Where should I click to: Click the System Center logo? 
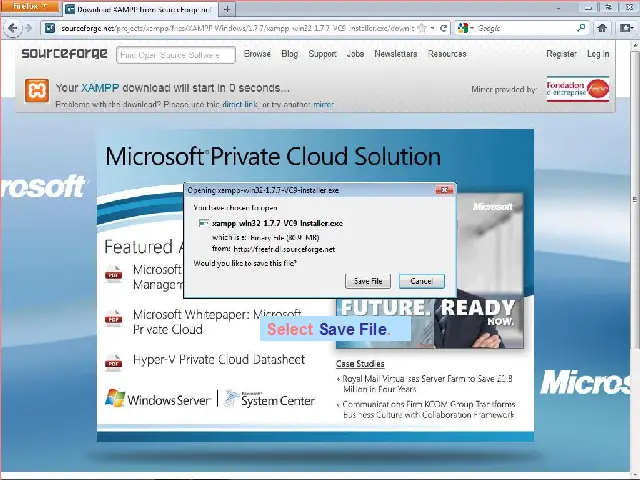click(270, 399)
